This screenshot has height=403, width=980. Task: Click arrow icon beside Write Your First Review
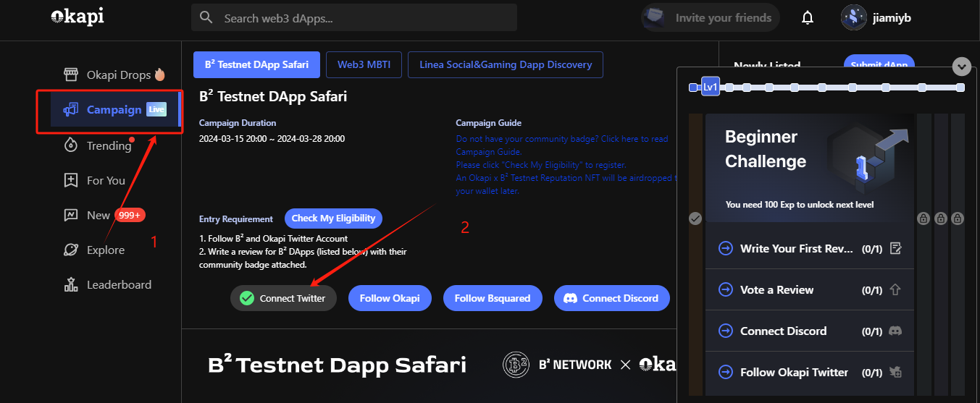click(725, 248)
